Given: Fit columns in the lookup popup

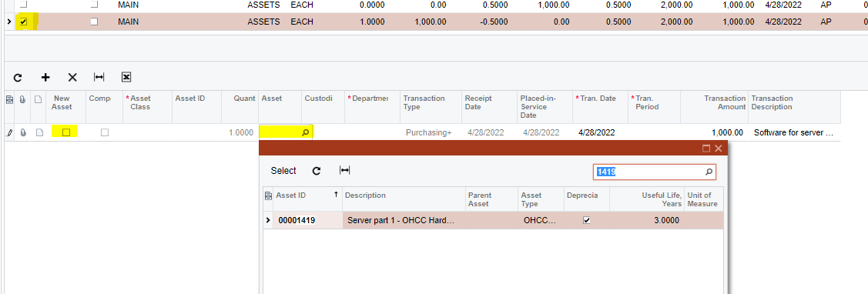Looking at the screenshot, I should (x=344, y=171).
